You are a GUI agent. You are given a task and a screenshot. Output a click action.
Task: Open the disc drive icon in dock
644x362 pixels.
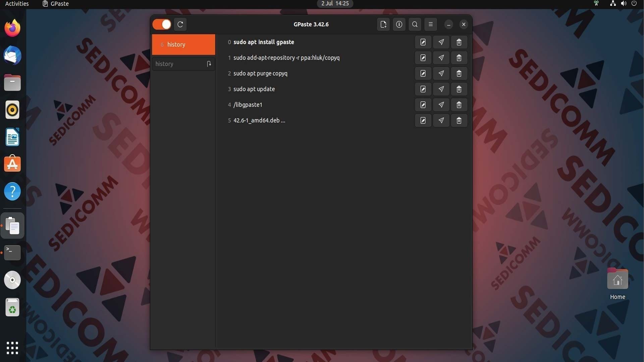(12, 280)
